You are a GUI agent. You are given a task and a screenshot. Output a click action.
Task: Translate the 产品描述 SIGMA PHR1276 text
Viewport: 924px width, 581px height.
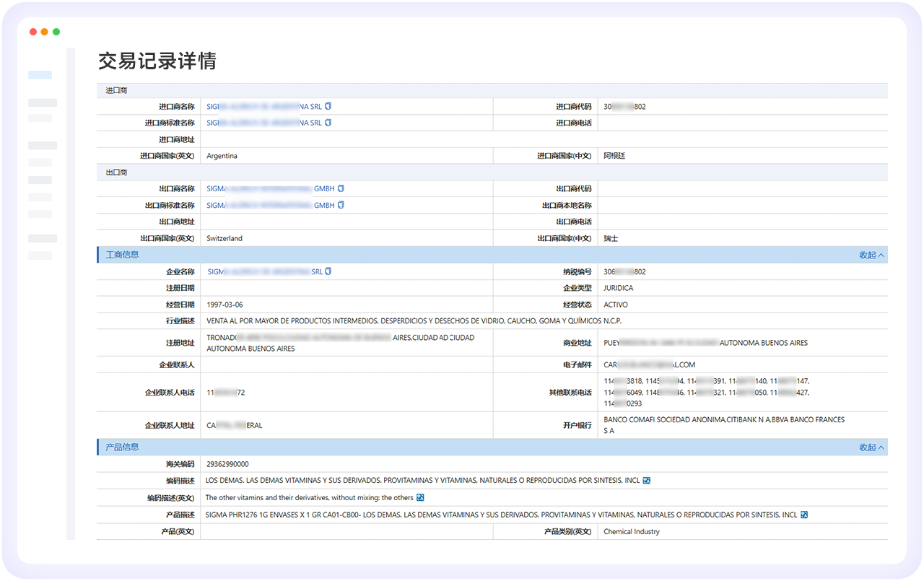pyautogui.click(x=804, y=515)
